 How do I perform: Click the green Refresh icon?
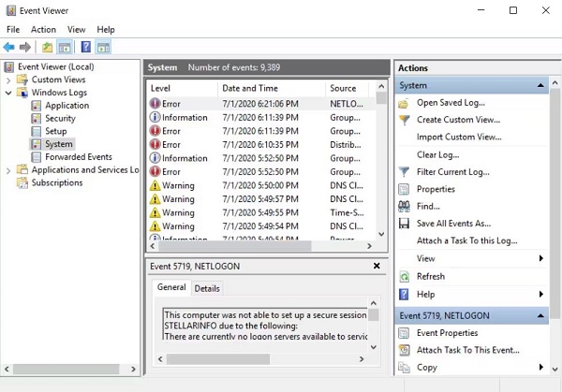(x=405, y=277)
